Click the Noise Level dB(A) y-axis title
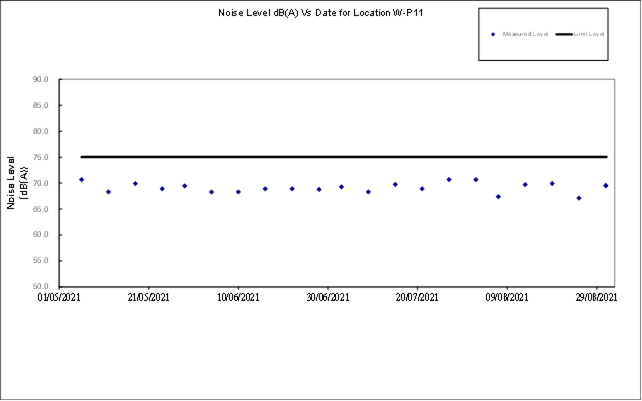 (17, 182)
